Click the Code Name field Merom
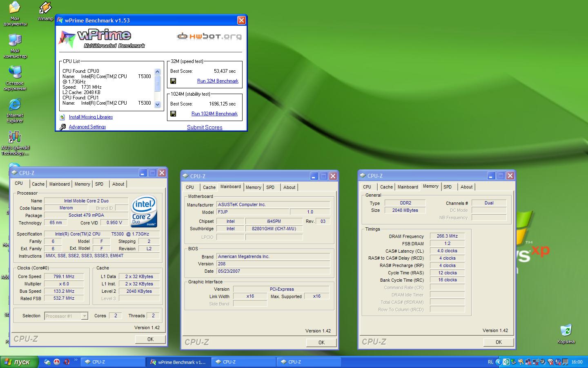588x368 pixels. [x=66, y=208]
